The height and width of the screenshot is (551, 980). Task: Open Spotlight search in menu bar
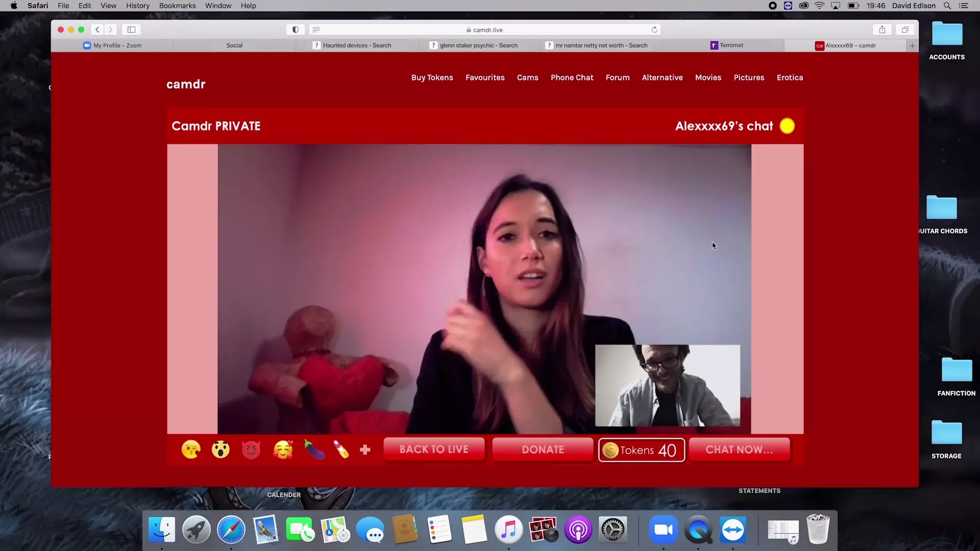947,6
